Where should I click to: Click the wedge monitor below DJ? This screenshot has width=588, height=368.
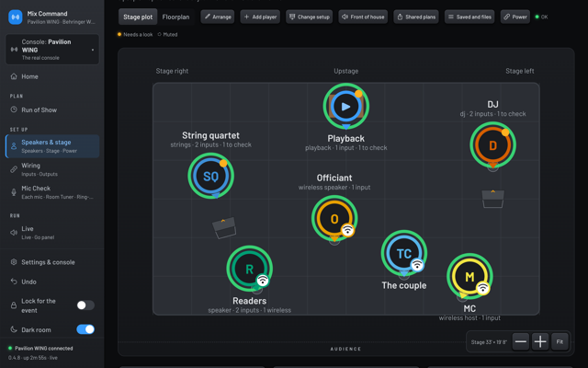[492, 199]
